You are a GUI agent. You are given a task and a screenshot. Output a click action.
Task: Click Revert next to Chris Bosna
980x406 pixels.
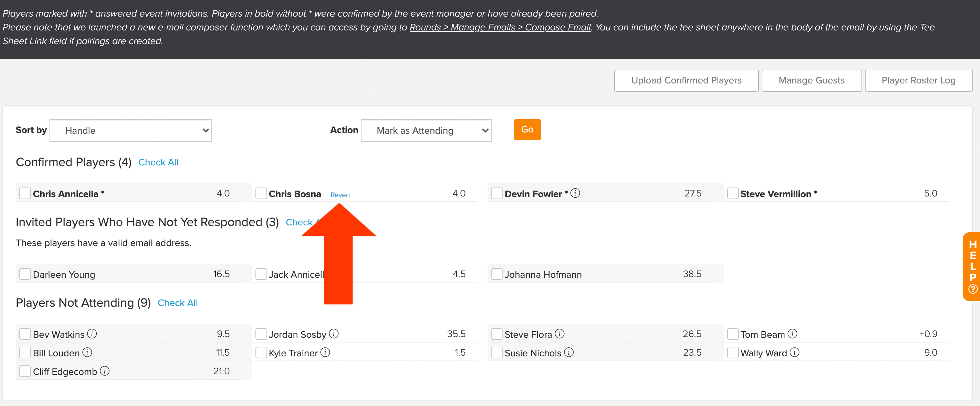tap(340, 195)
